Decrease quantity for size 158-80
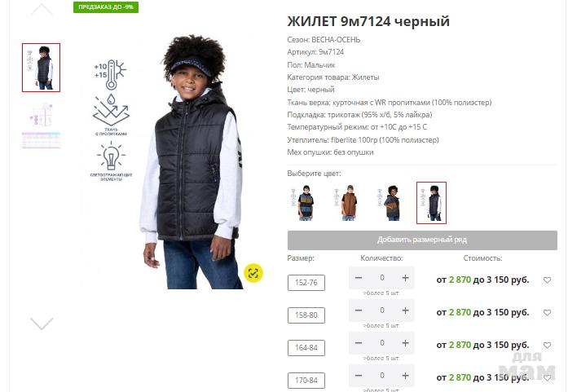 [x=359, y=311]
